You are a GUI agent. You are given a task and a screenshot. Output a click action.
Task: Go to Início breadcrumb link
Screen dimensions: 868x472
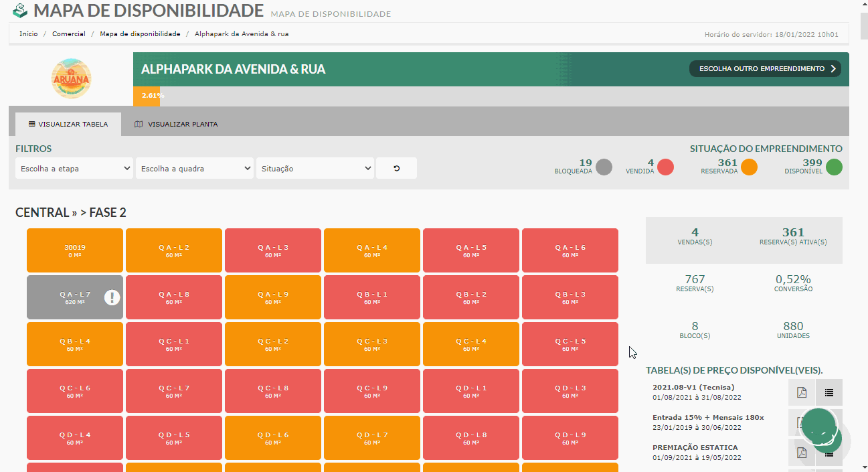(29, 33)
